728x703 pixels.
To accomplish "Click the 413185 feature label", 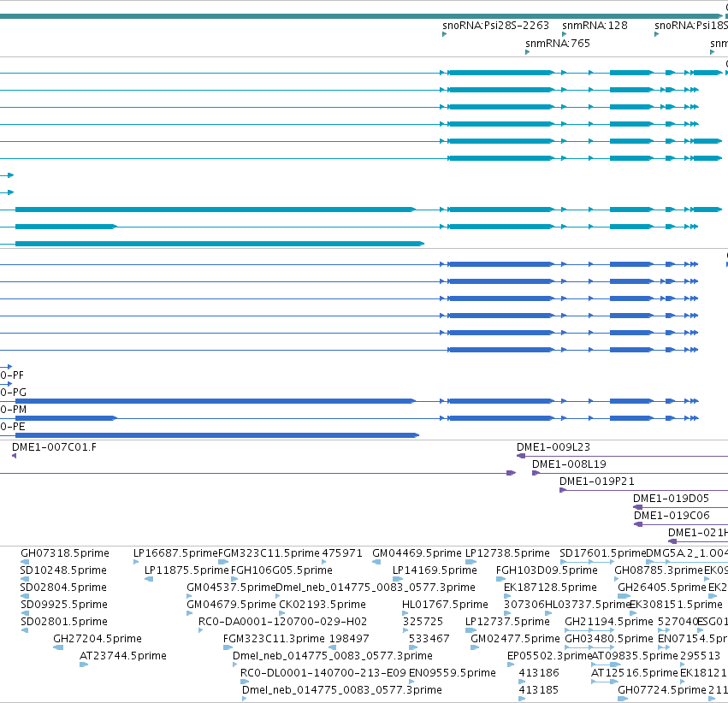I will pyautogui.click(x=539, y=690).
